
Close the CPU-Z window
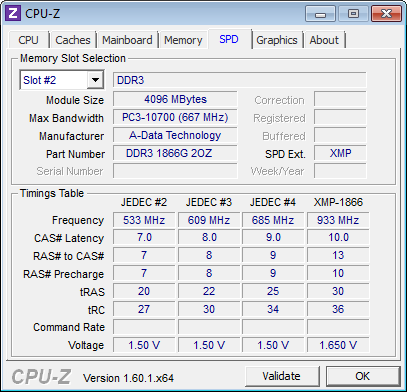(x=386, y=14)
